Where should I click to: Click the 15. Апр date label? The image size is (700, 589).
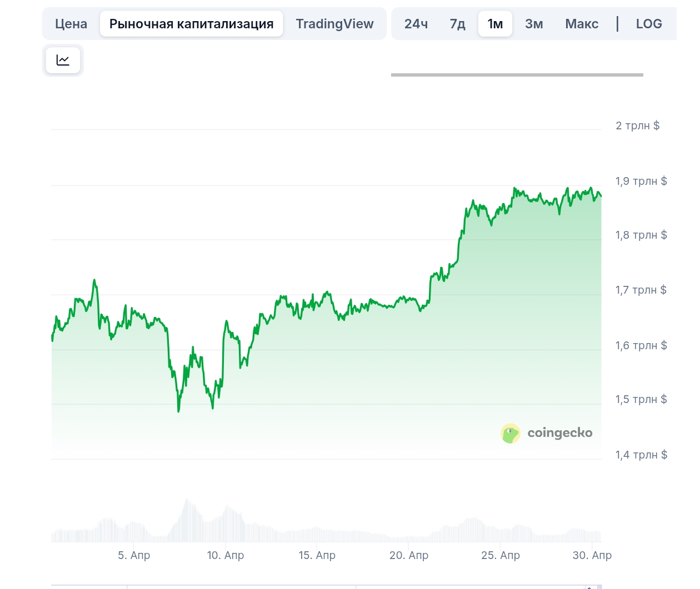(x=317, y=555)
